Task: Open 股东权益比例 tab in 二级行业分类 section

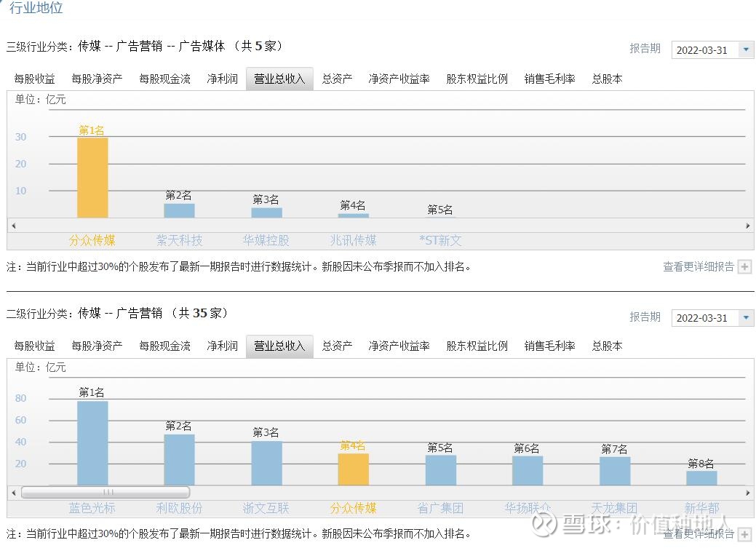Action: 477,346
